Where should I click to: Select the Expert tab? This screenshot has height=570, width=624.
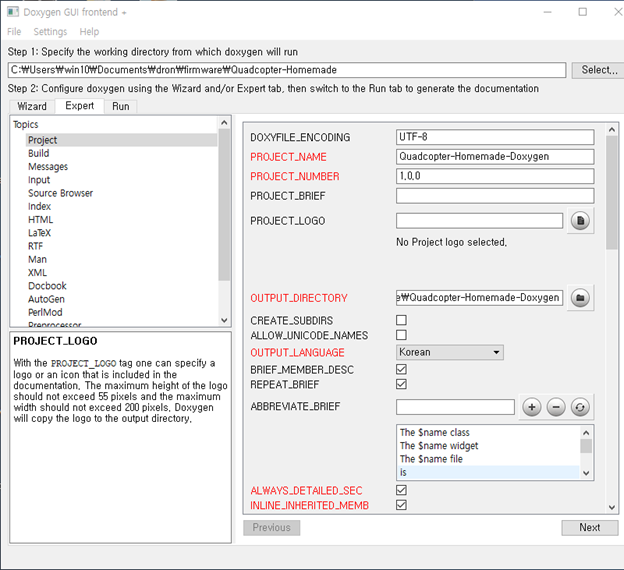(x=80, y=106)
